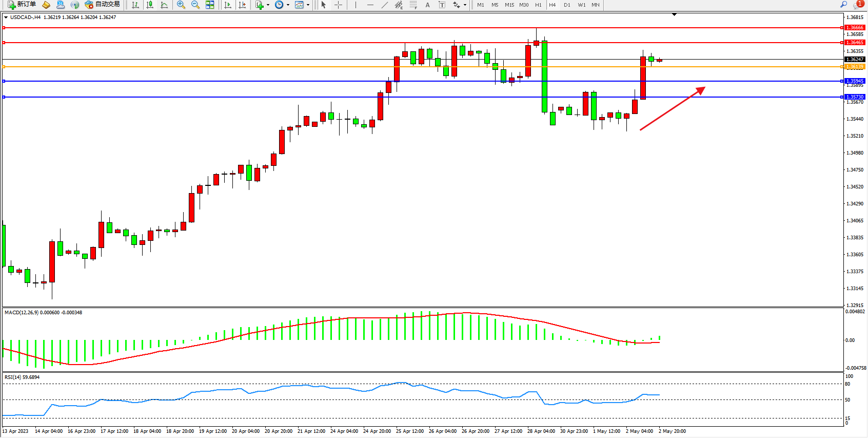Click the H1 timeframe button
The image size is (868, 438).
click(x=538, y=5)
